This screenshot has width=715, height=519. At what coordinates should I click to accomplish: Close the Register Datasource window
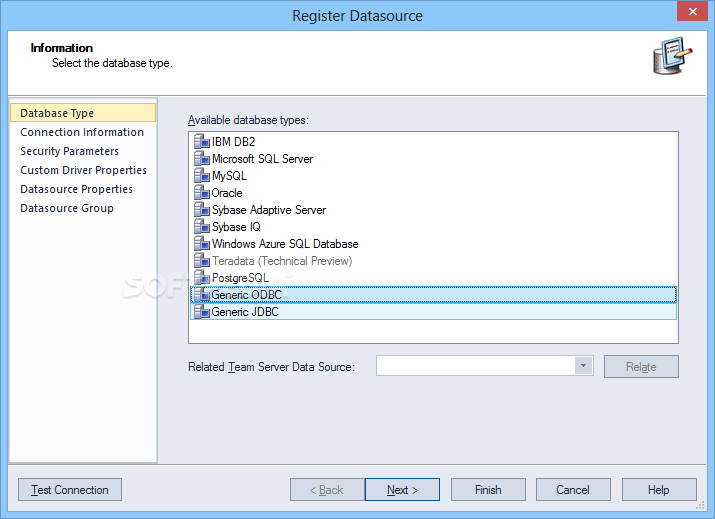point(692,11)
